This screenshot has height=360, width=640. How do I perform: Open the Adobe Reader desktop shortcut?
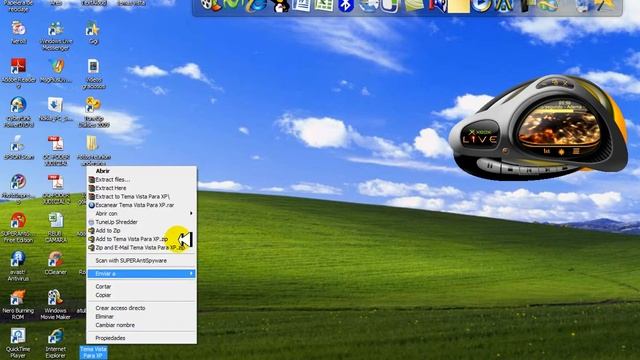[18, 73]
